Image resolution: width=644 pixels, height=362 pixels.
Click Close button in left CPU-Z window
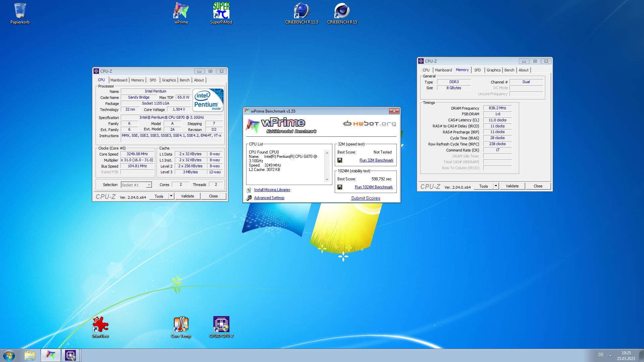point(213,196)
